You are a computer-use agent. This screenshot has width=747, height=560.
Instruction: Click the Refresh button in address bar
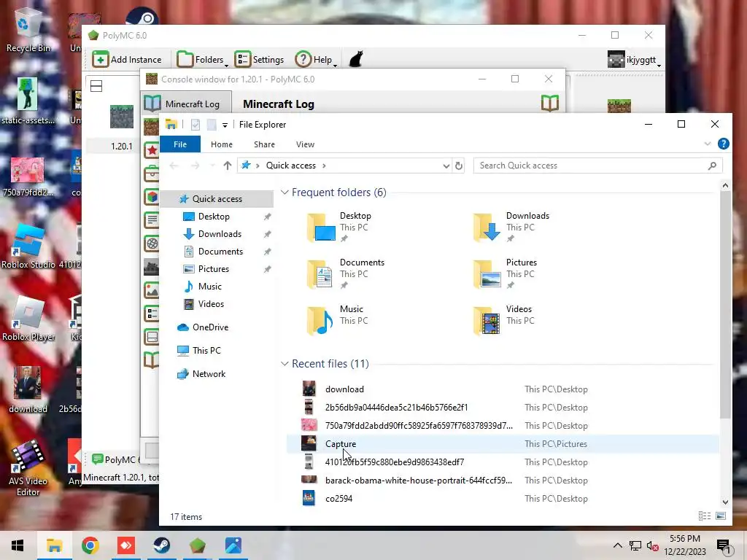(x=458, y=166)
